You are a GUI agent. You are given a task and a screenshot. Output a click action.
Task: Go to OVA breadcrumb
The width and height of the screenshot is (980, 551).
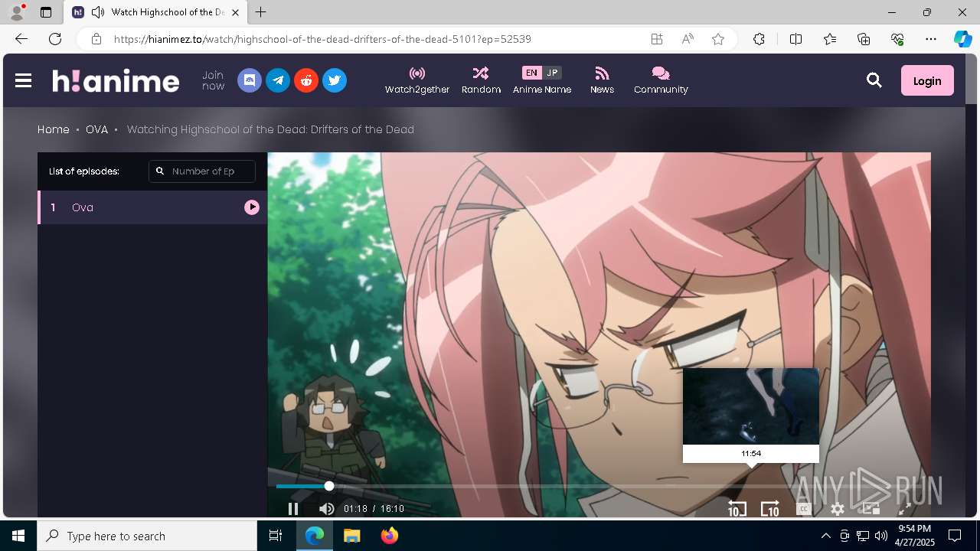[x=96, y=129]
